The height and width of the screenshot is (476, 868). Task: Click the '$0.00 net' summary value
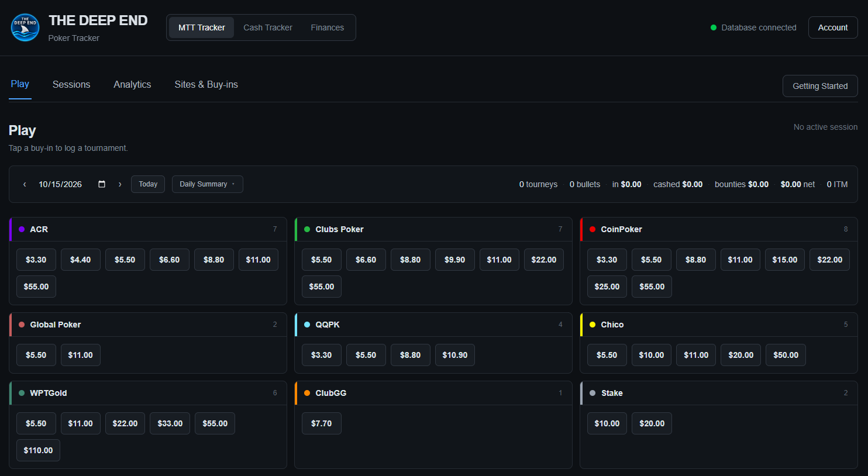coord(798,184)
